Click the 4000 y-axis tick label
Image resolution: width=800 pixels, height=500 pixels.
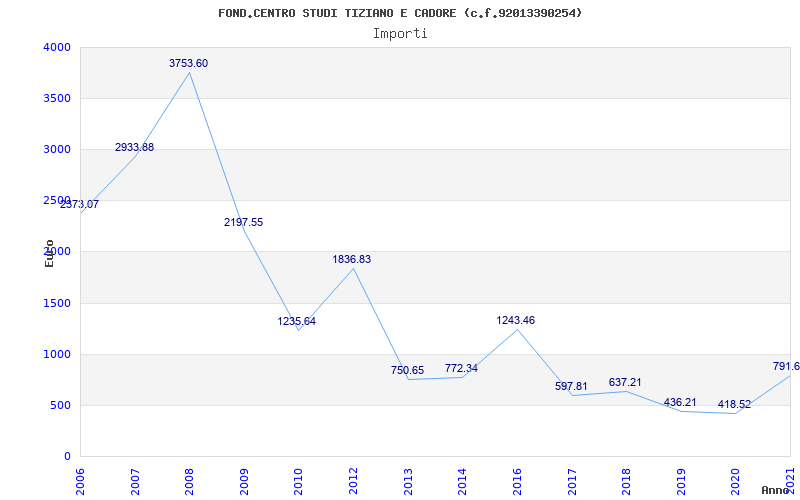pos(57,47)
